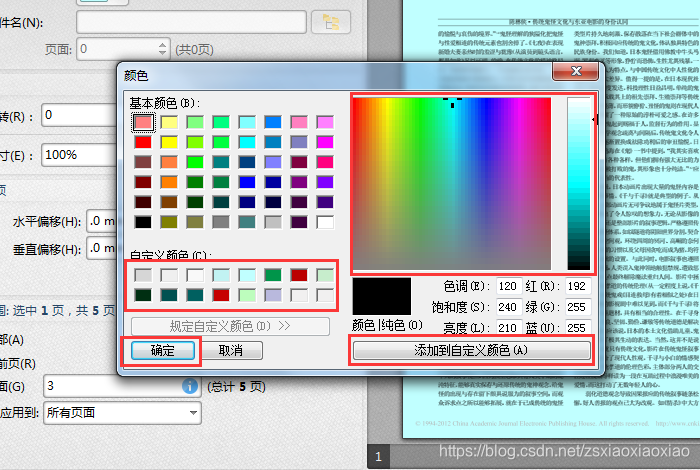Select the last empty custom swatch in bottom row

tap(325, 295)
